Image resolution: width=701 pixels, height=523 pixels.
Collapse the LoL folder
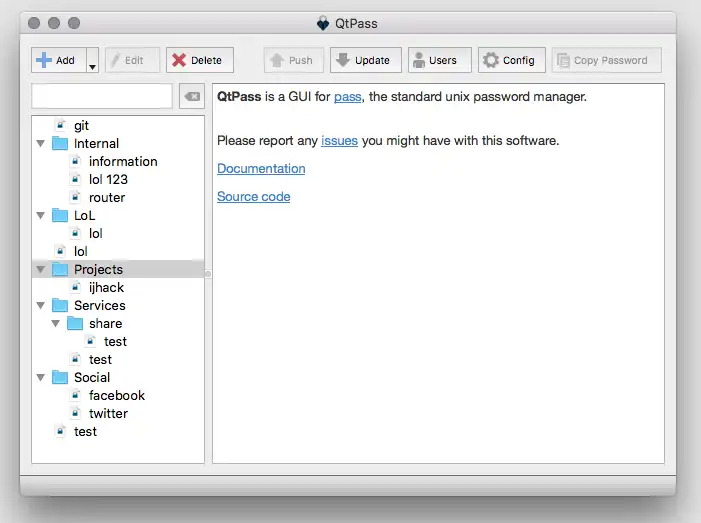[x=41, y=215]
